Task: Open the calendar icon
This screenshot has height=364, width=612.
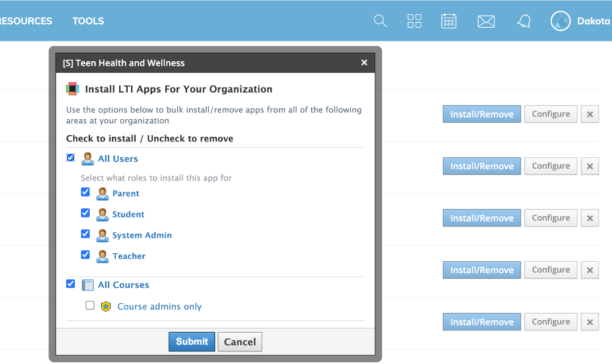Action: coord(448,21)
